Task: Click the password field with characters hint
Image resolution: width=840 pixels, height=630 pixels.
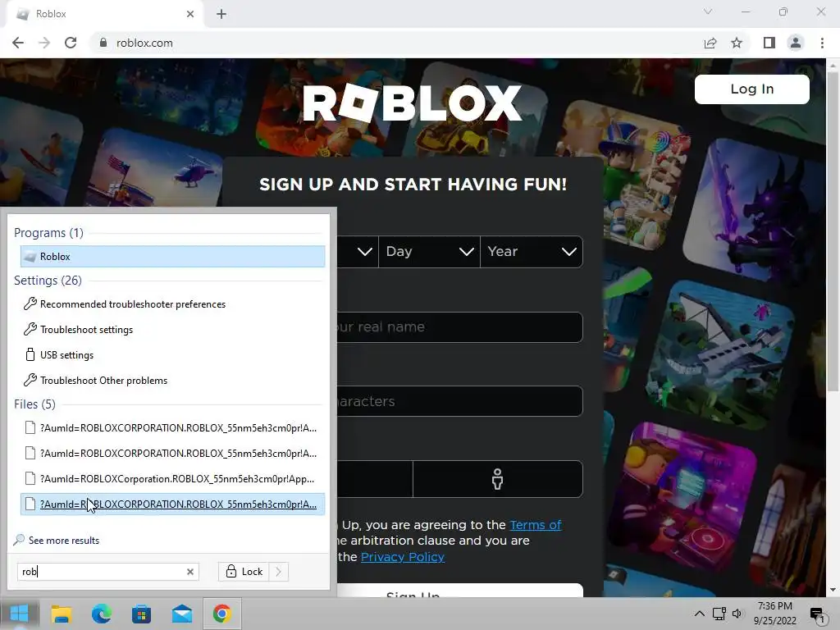Action: click(459, 401)
